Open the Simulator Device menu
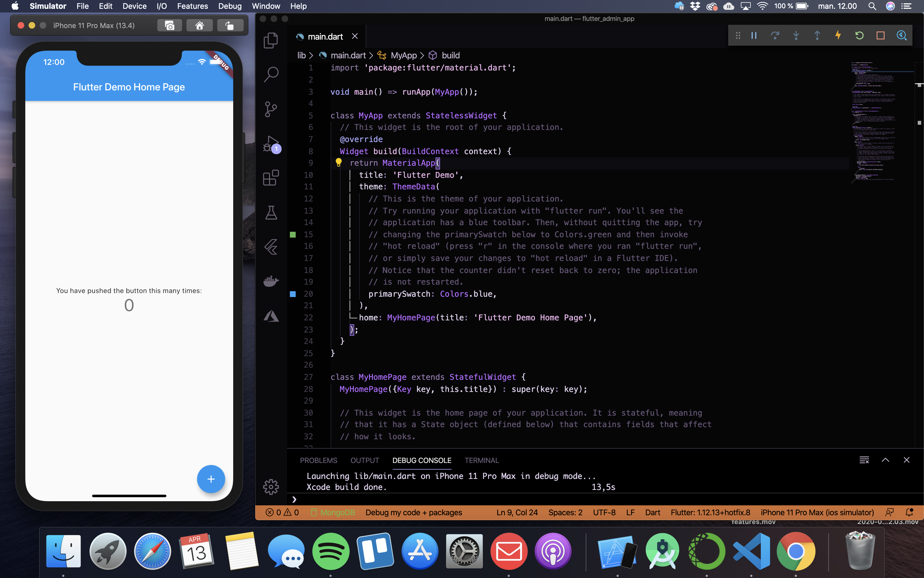The height and width of the screenshot is (578, 924). pos(134,6)
